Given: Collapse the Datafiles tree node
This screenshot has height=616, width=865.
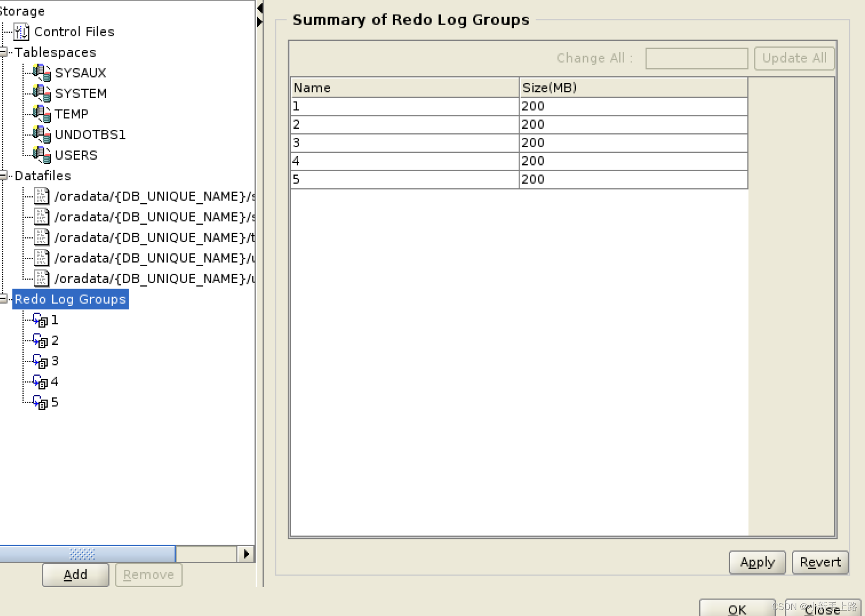Looking at the screenshot, I should click(3, 175).
